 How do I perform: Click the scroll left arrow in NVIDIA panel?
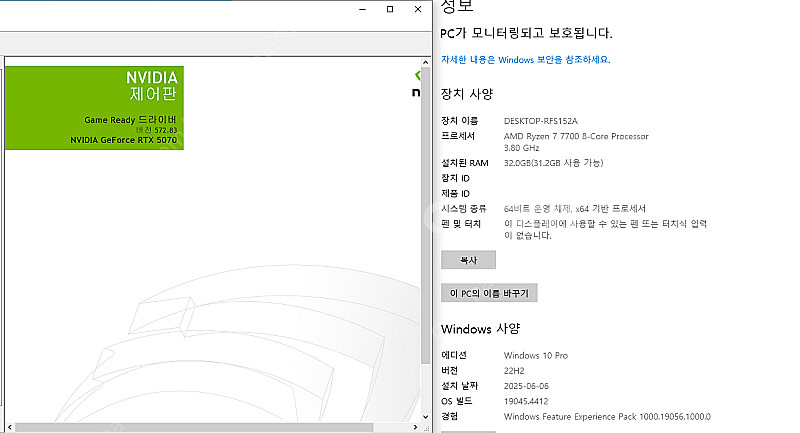click(x=10, y=427)
